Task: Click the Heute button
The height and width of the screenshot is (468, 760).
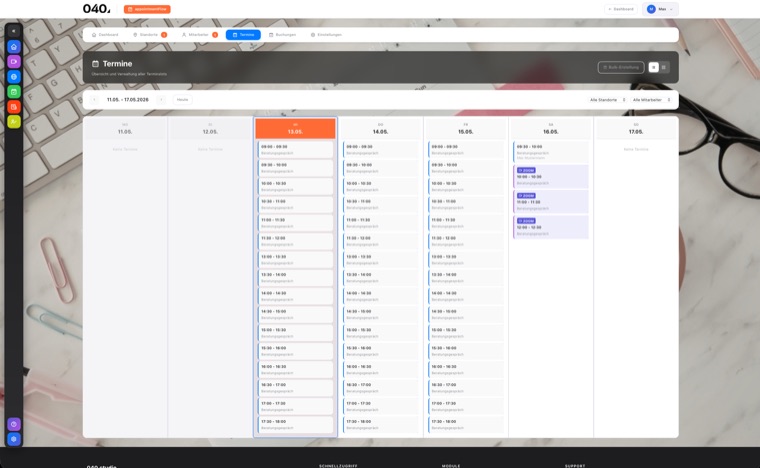Action: pyautogui.click(x=183, y=100)
